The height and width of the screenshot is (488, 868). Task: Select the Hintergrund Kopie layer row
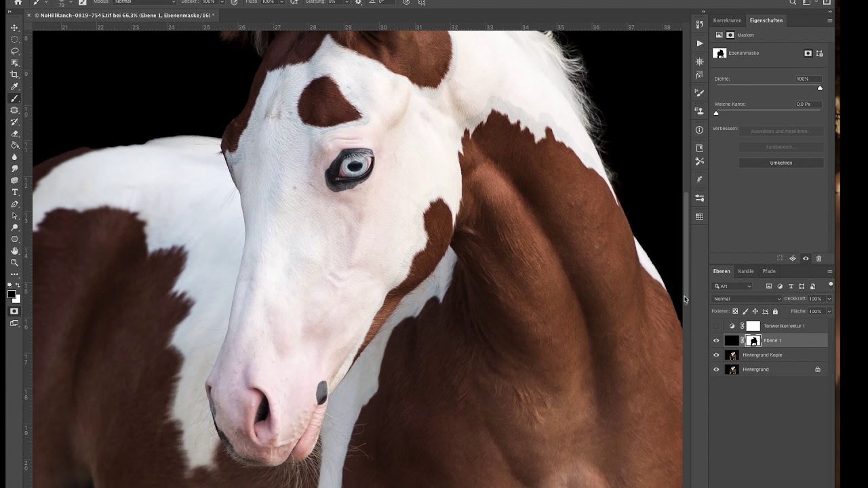[769, 354]
